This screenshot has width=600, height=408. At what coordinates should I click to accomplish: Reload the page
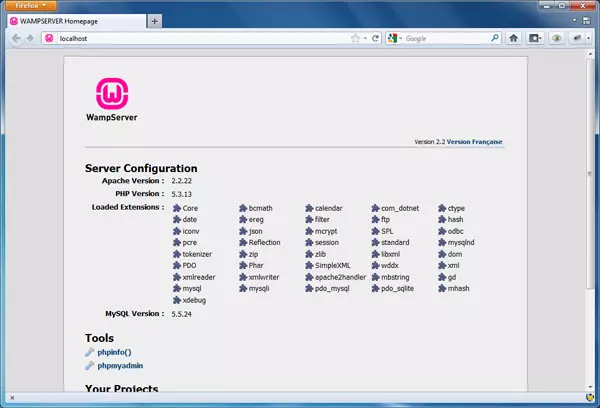375,39
